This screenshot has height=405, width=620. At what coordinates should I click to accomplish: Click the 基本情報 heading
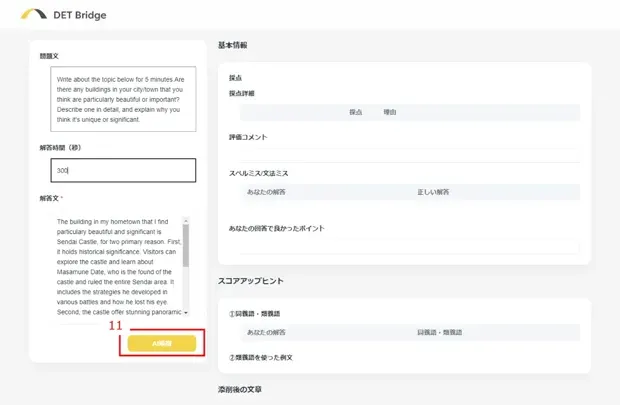point(232,45)
